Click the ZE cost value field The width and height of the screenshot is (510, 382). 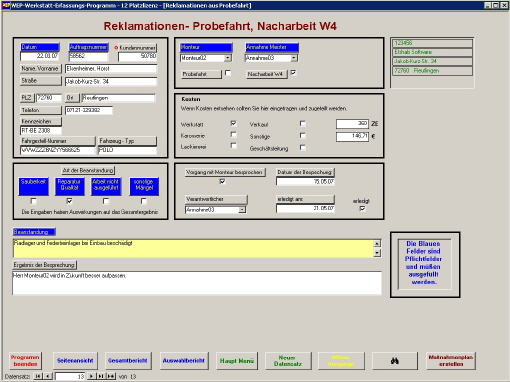(352, 124)
